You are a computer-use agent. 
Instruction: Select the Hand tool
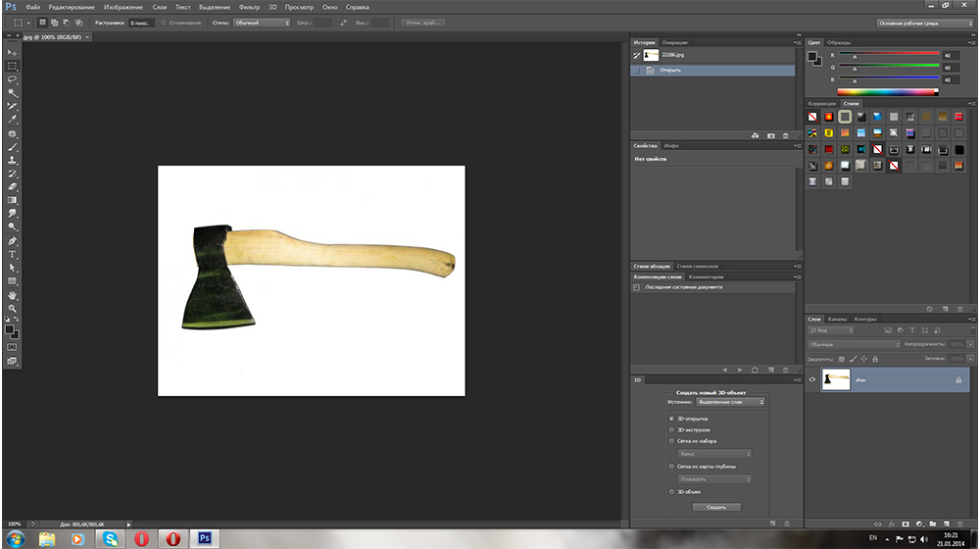tap(13, 294)
